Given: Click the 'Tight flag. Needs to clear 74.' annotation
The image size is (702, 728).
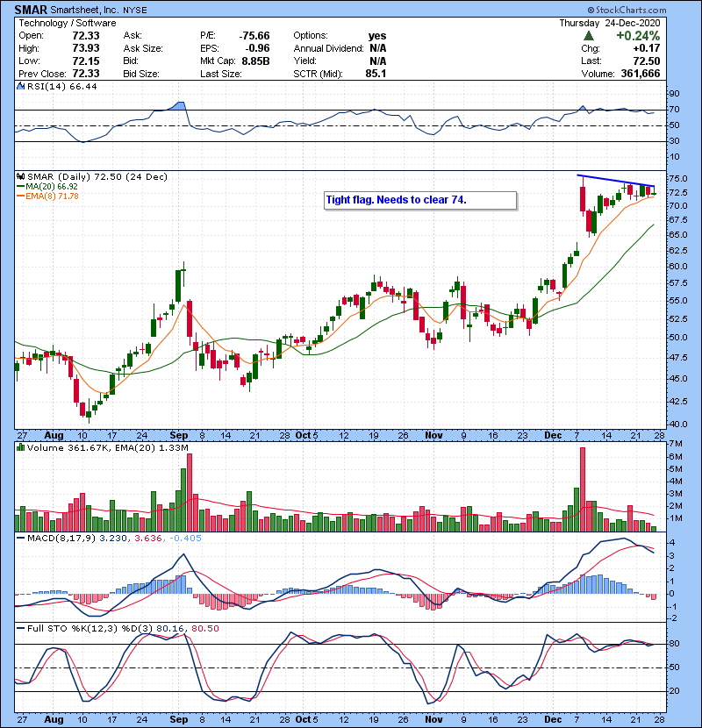Looking at the screenshot, I should tap(420, 200).
